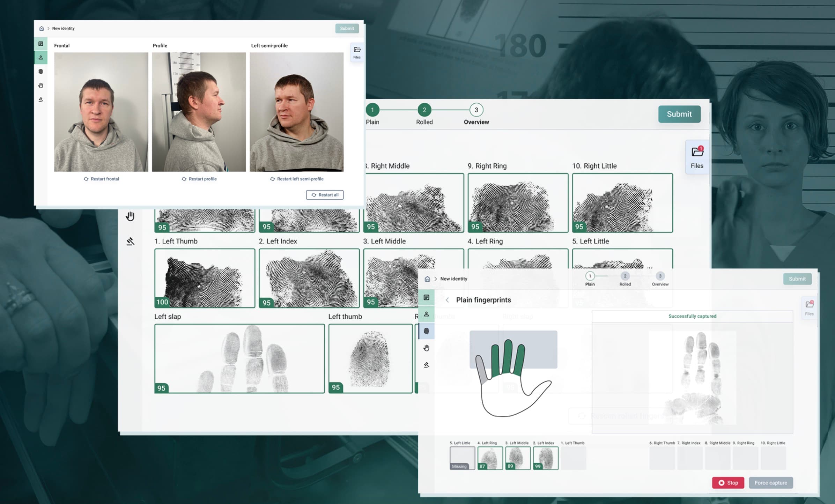
Task: Select the palm print icon in the sidebar
Action: tap(41, 85)
